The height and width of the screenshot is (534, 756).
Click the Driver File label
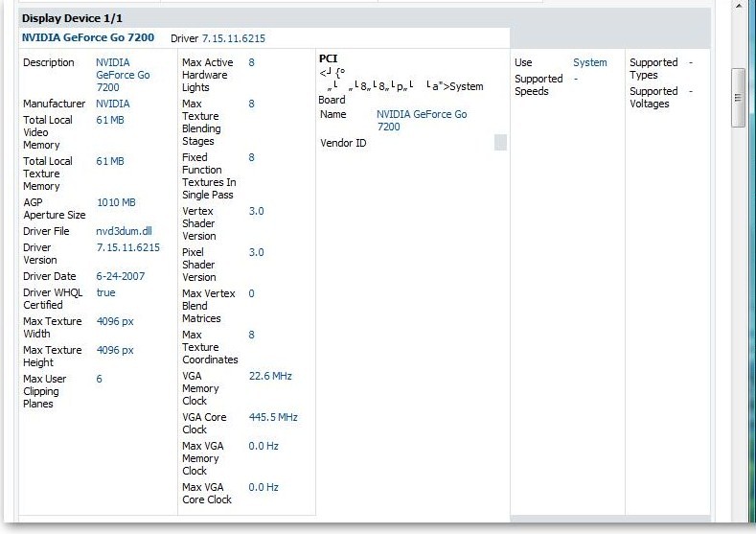pyautogui.click(x=46, y=232)
